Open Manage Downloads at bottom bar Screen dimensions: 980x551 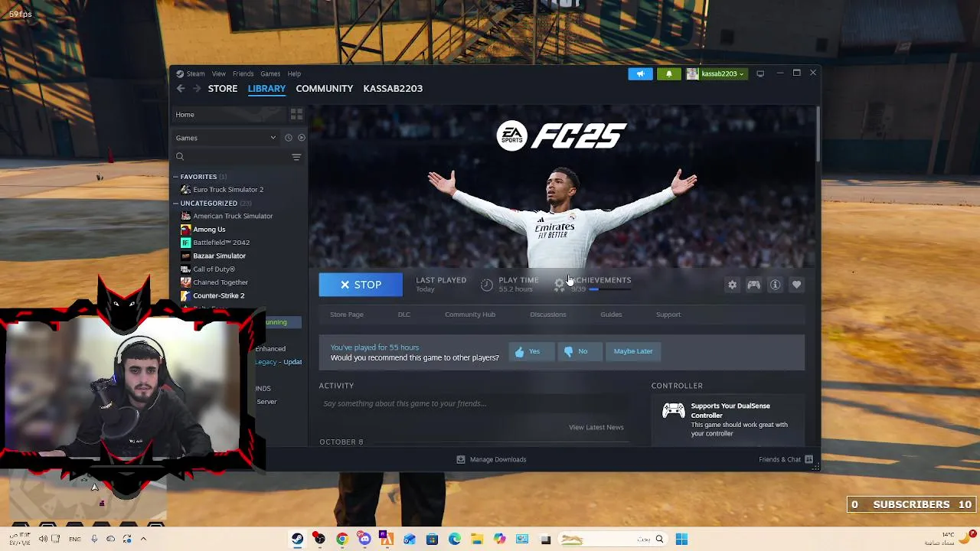point(492,459)
